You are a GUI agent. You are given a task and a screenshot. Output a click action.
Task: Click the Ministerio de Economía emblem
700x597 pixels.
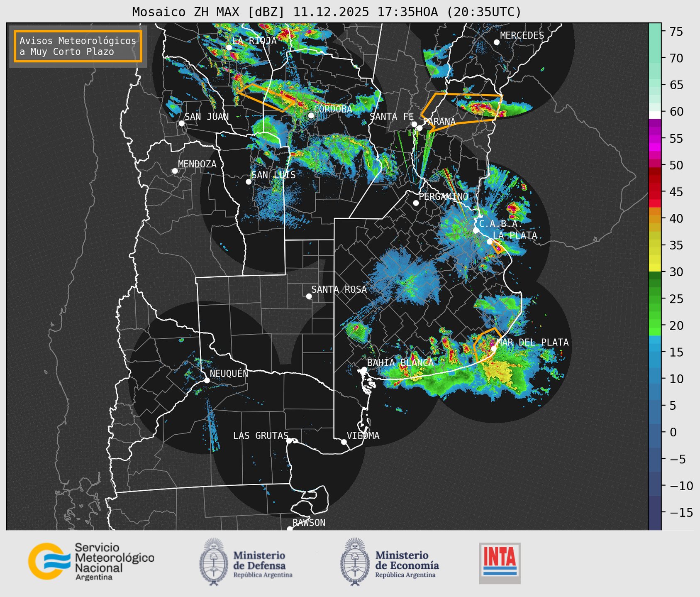coord(355,562)
